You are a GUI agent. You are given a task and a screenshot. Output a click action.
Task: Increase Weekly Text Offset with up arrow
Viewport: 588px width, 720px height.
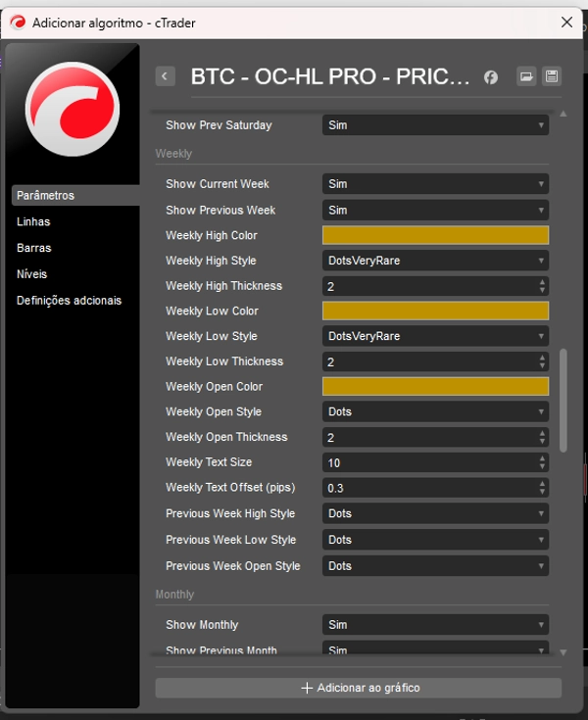tap(543, 484)
